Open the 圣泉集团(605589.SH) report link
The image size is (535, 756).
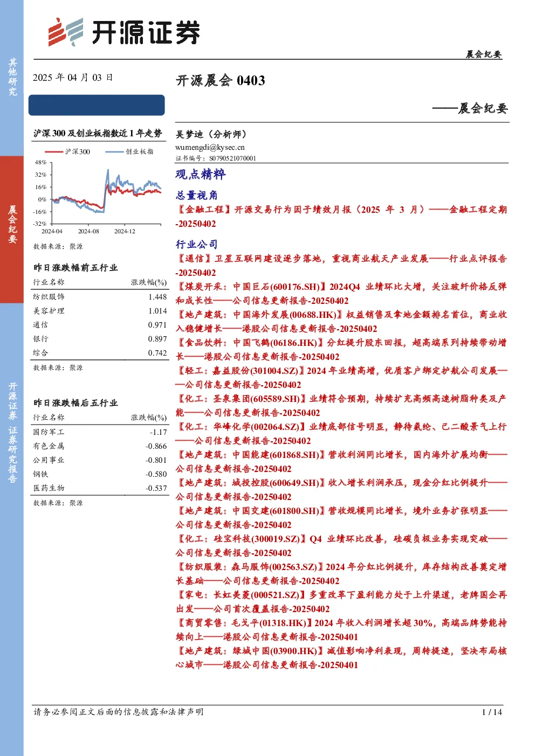341,406
